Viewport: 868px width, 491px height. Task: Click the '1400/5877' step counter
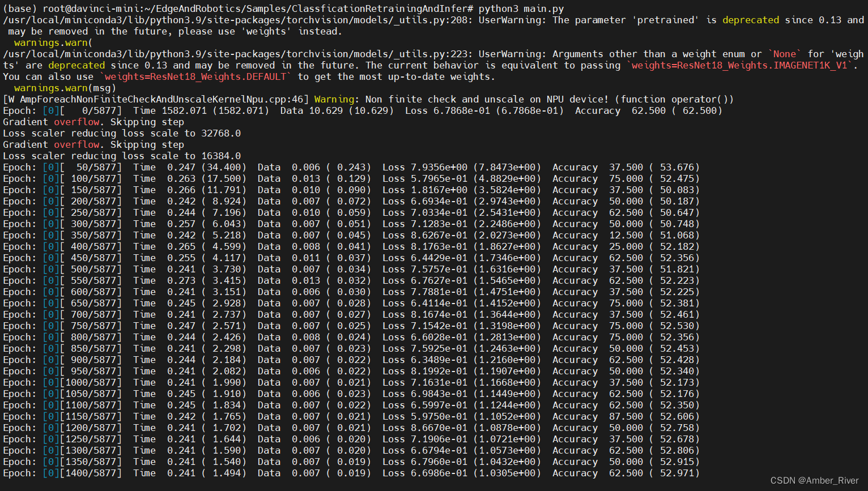(91, 473)
